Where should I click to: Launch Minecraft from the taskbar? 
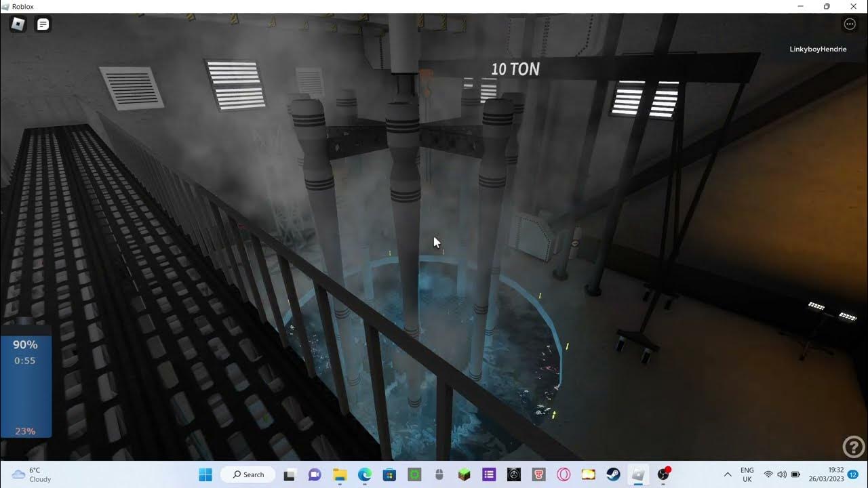pos(464,474)
